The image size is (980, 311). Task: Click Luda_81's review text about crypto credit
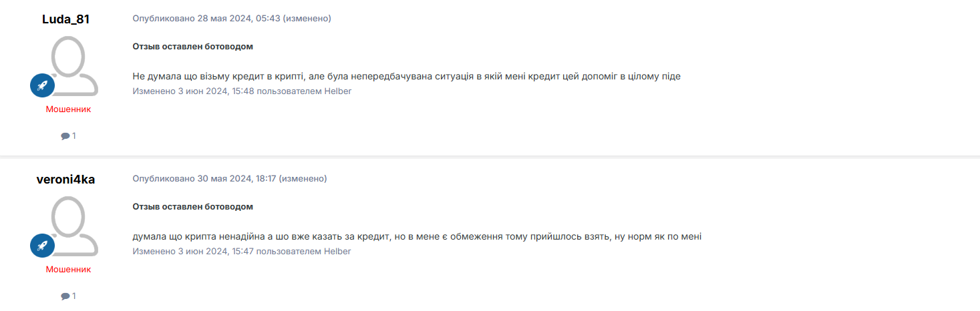point(406,77)
